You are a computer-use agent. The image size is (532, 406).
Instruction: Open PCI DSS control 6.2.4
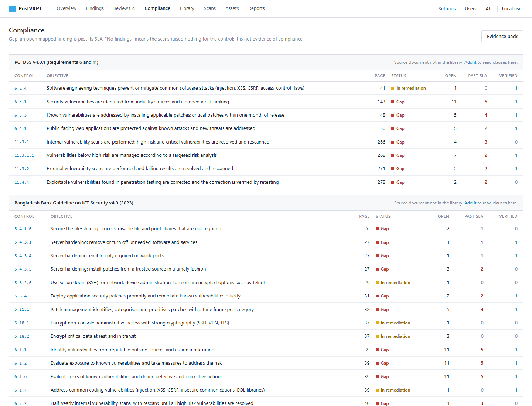[21, 88]
